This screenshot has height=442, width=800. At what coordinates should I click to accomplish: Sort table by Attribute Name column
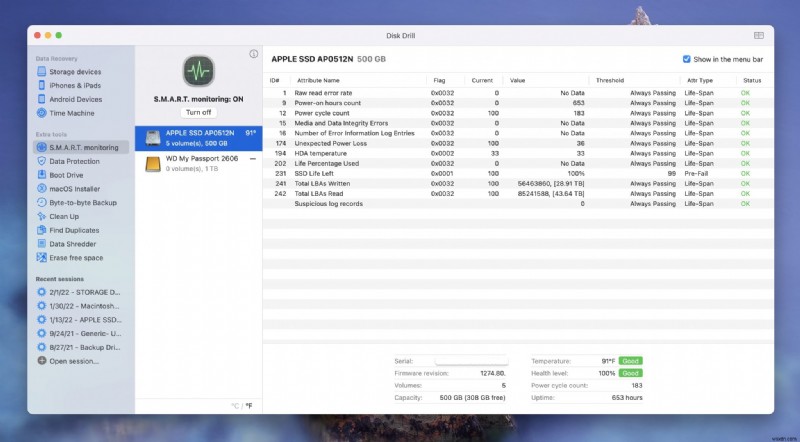coord(318,80)
